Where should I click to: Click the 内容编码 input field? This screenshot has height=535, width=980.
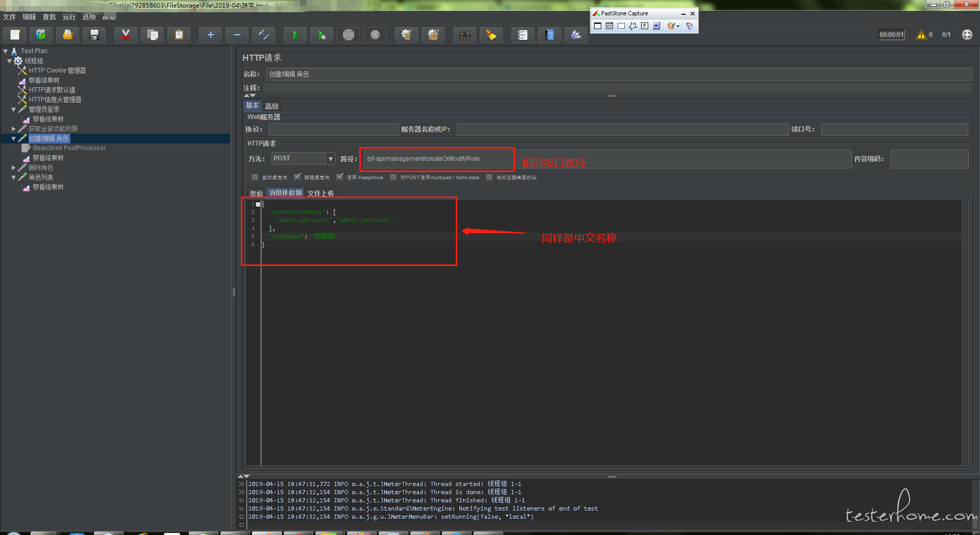click(929, 159)
